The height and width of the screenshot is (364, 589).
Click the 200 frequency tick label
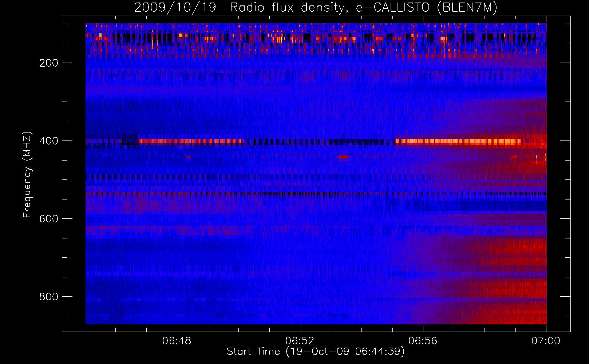[49, 63]
